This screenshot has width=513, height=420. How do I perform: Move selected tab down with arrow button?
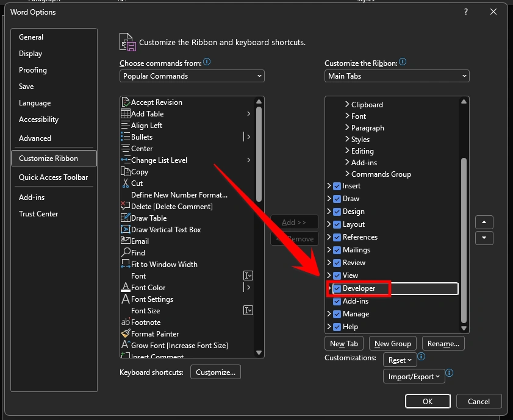tap(484, 238)
